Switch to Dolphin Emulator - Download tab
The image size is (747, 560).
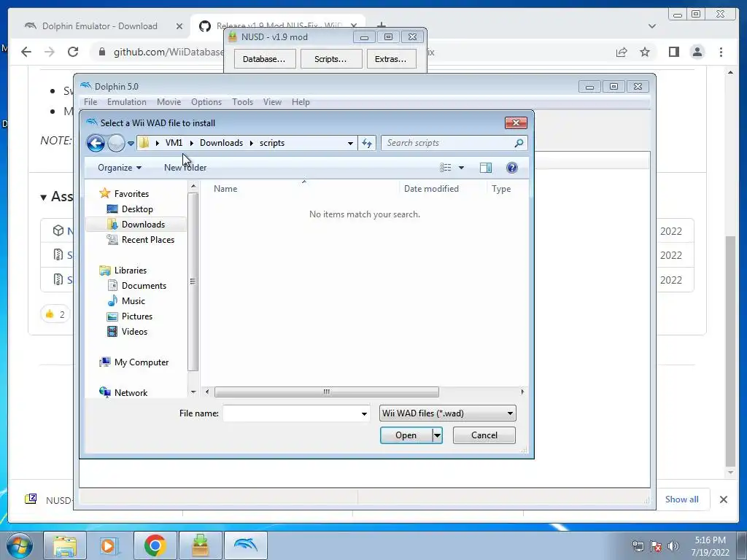pyautogui.click(x=100, y=26)
